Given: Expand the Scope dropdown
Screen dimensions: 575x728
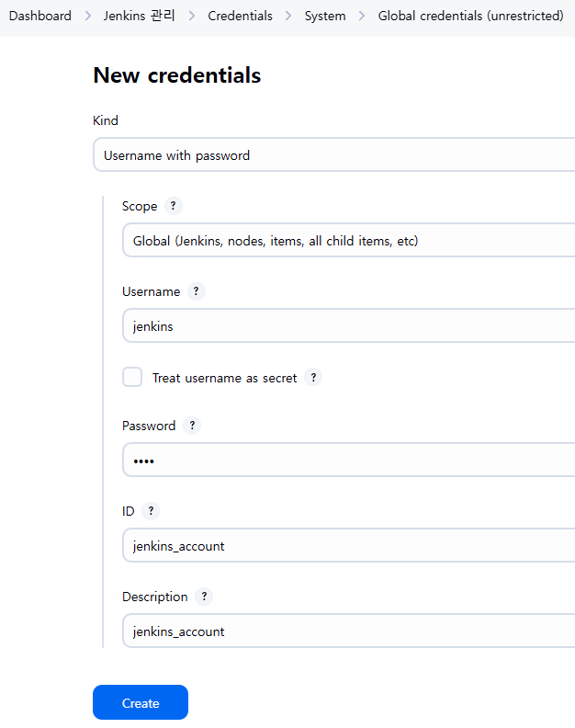Looking at the screenshot, I should [349, 241].
